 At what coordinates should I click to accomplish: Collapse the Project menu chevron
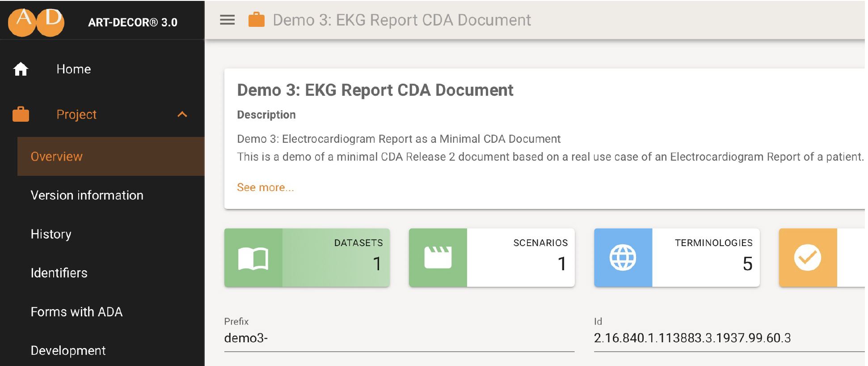(x=182, y=115)
